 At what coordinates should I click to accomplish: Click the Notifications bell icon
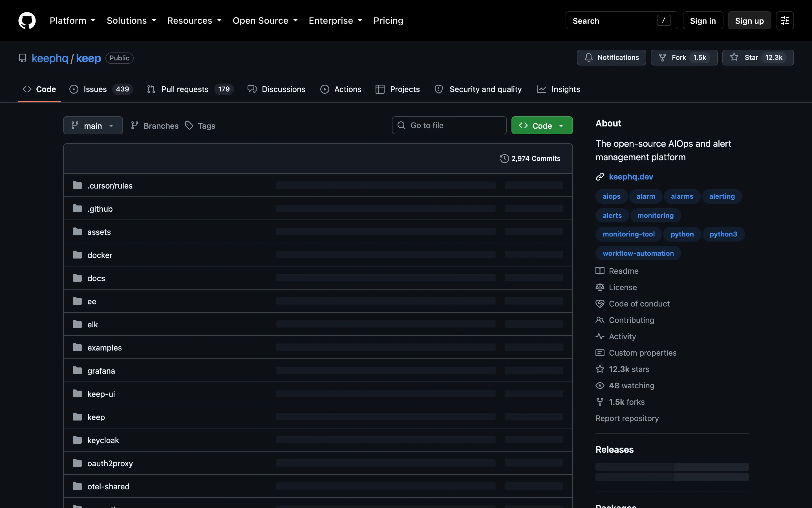(x=588, y=58)
